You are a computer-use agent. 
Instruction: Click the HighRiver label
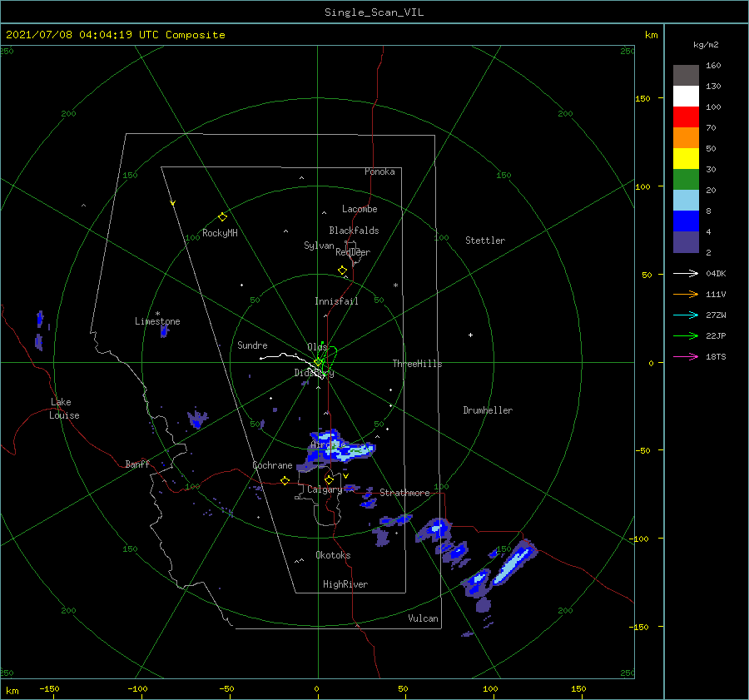[345, 584]
